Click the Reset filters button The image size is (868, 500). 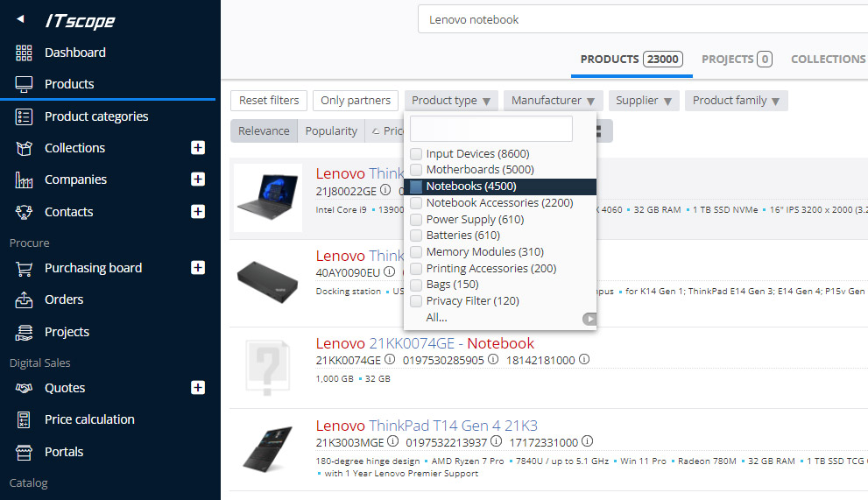pos(269,101)
